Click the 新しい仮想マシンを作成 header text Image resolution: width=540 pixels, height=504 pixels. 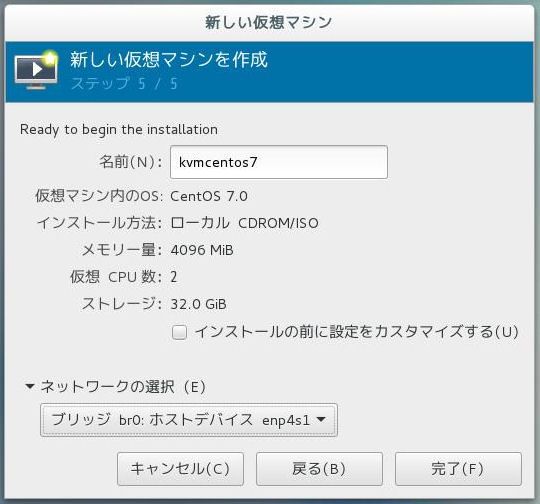[x=169, y=59]
